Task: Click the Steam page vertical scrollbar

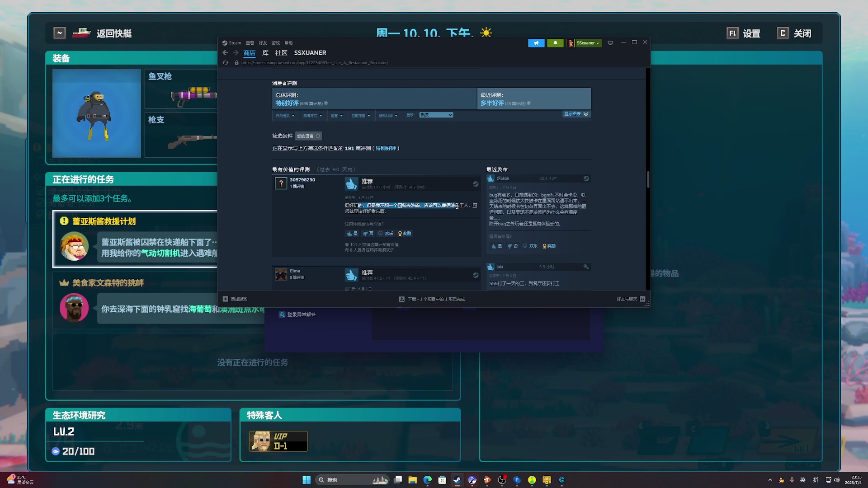Action: [648, 180]
